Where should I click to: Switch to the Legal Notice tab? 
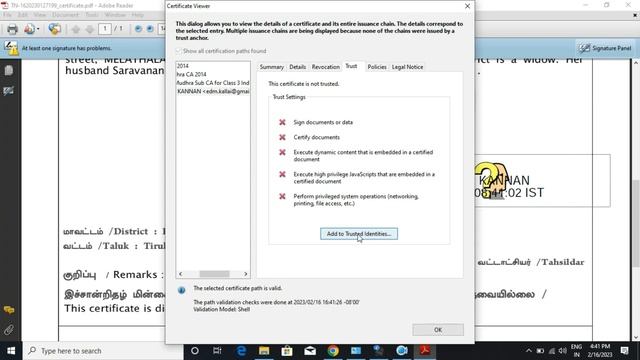[x=407, y=67]
